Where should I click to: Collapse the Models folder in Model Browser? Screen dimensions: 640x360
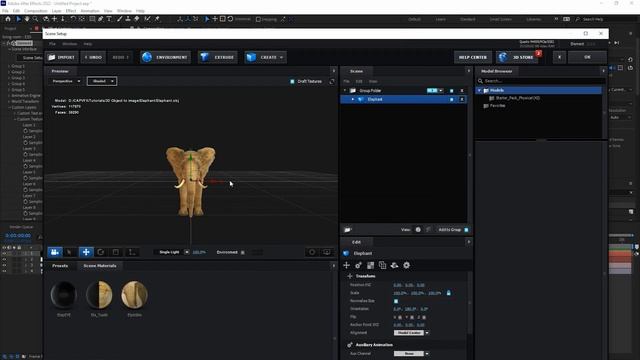click(479, 90)
